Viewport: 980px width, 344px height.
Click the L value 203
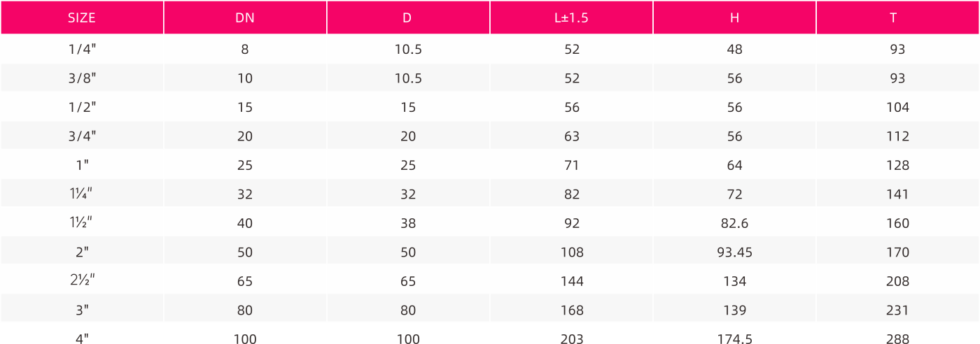coord(571,340)
